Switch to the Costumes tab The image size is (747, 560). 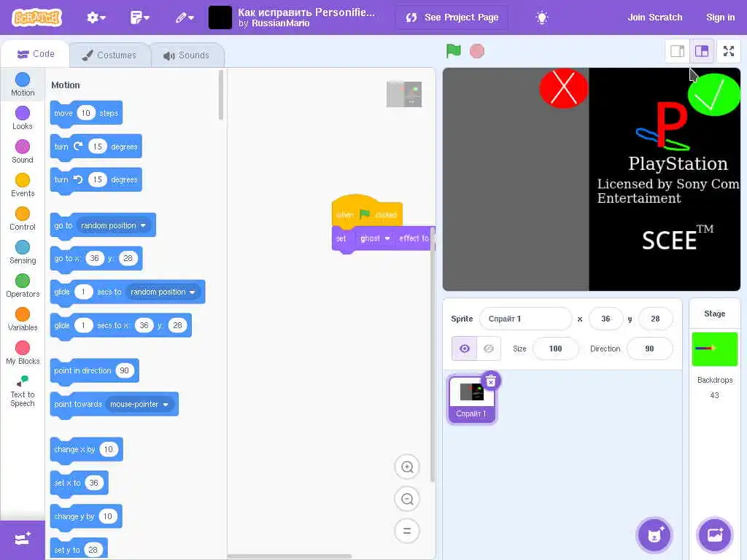109,55
